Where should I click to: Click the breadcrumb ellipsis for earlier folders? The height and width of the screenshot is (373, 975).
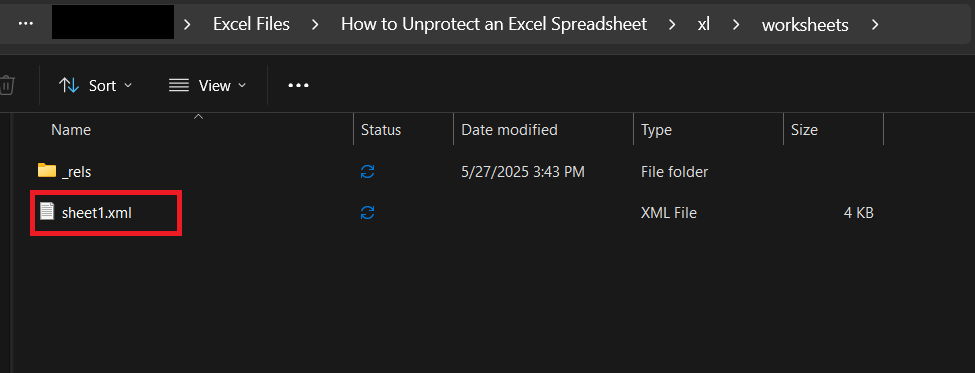point(25,24)
